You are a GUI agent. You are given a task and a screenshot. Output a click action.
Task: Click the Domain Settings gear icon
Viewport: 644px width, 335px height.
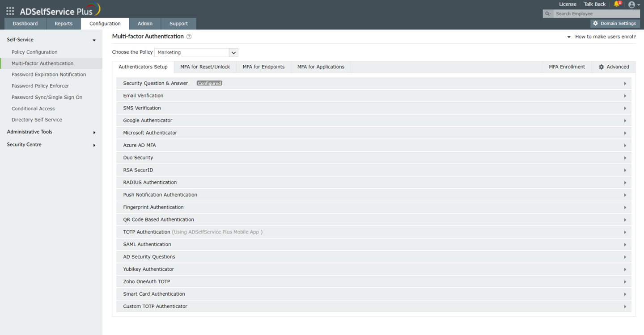coord(595,24)
